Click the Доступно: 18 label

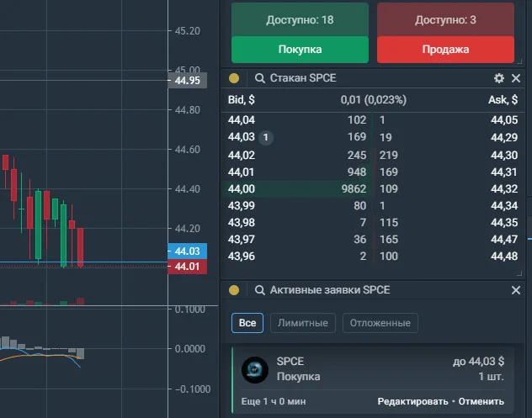[300, 20]
